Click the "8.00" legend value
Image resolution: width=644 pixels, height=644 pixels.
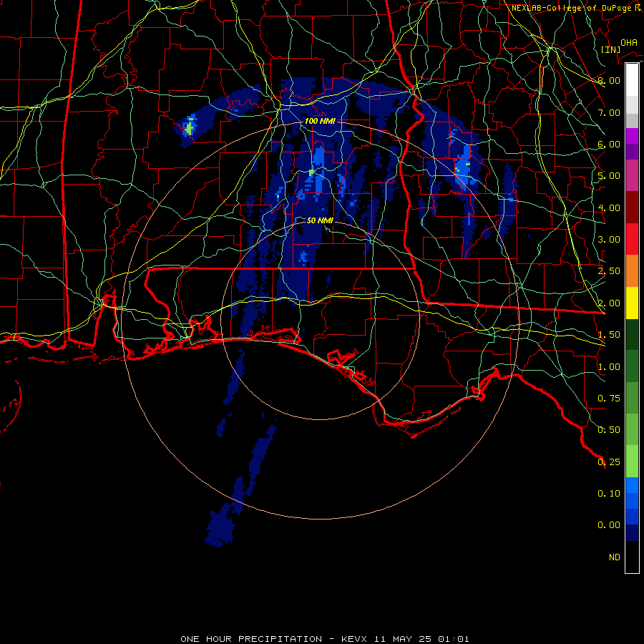click(609, 80)
